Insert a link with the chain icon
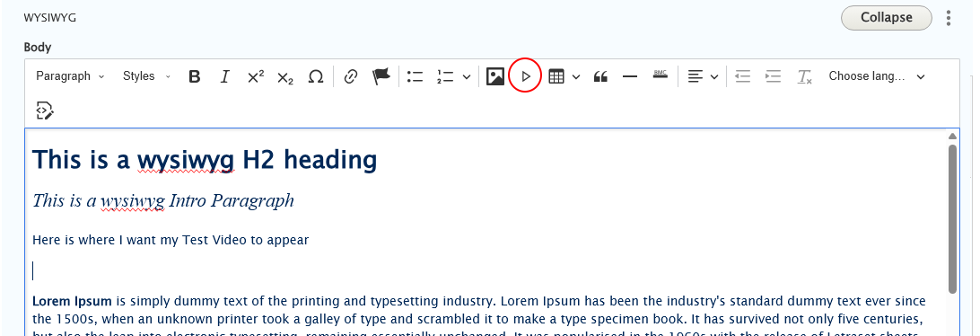The width and height of the screenshot is (980, 336). pyautogui.click(x=351, y=77)
